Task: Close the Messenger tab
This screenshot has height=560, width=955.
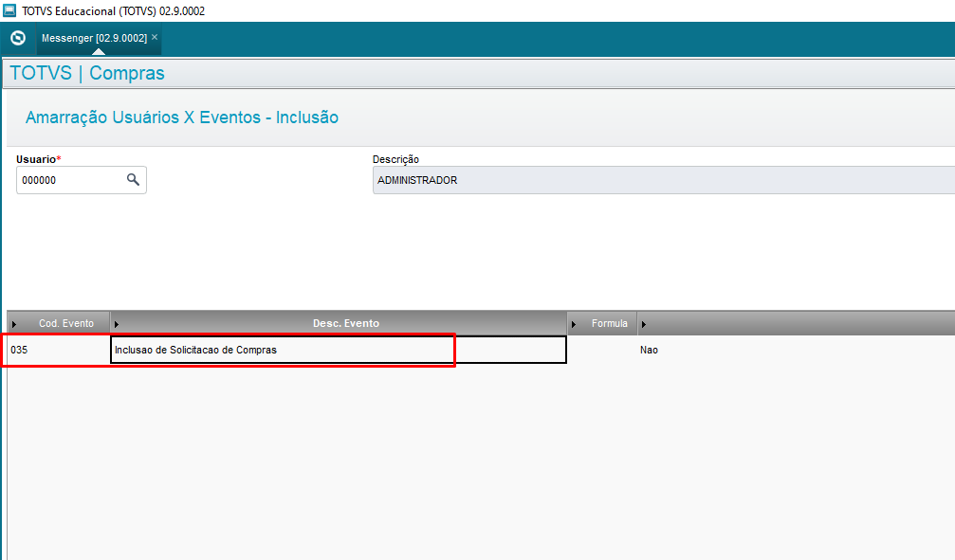Action: pos(155,37)
